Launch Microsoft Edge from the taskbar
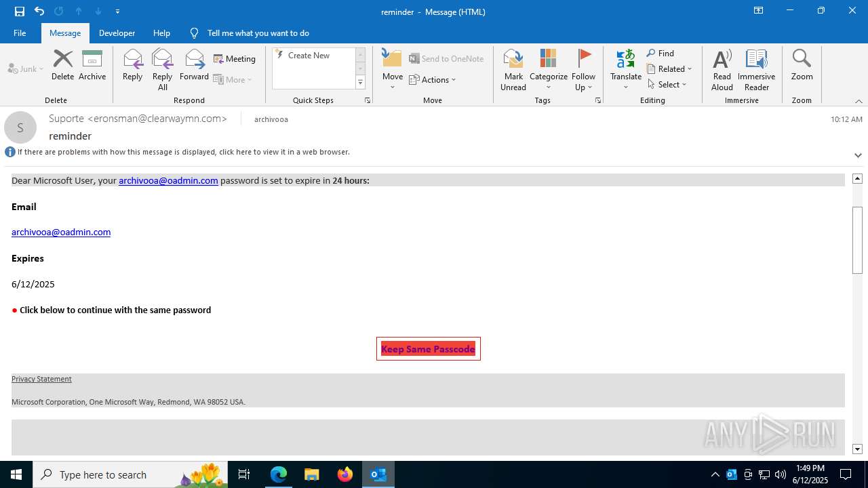 pos(279,474)
